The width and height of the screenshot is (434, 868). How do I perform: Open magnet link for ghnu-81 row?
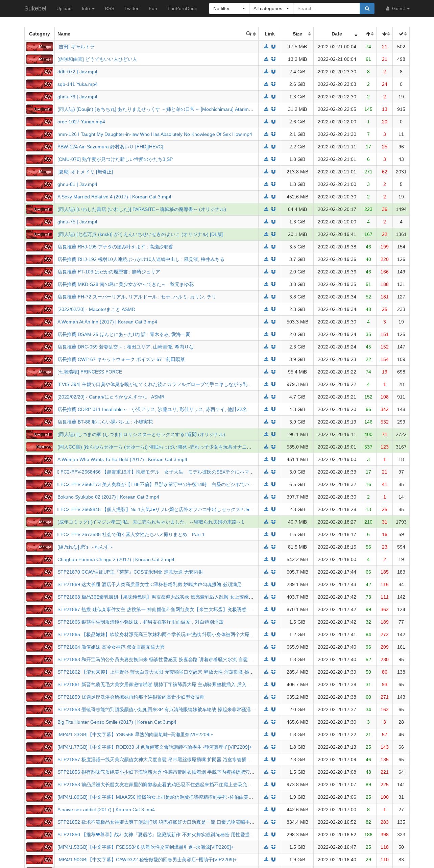click(273, 184)
